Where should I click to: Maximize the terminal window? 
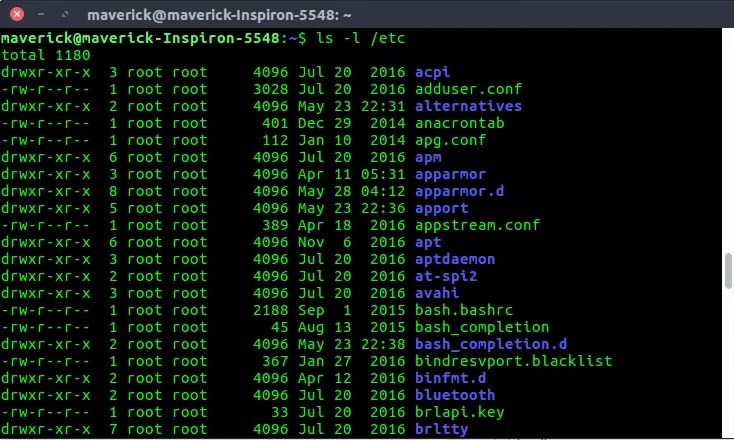click(x=65, y=15)
